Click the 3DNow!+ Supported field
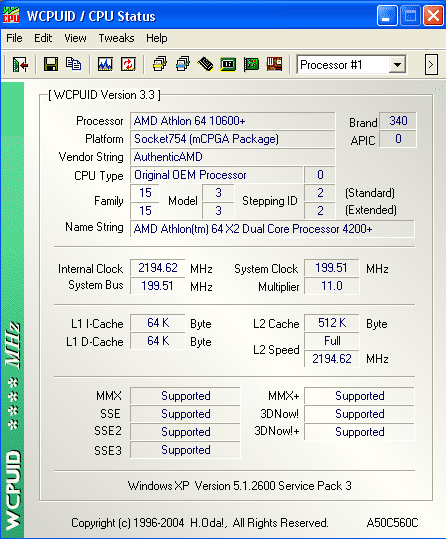Viewport: 446px width, 539px height. (x=359, y=432)
